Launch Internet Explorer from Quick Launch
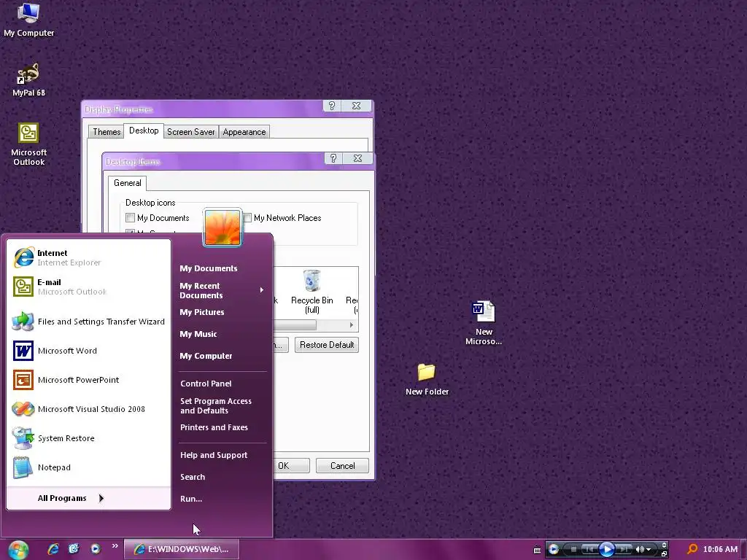Viewport: 747px width, 560px height. coord(53,549)
